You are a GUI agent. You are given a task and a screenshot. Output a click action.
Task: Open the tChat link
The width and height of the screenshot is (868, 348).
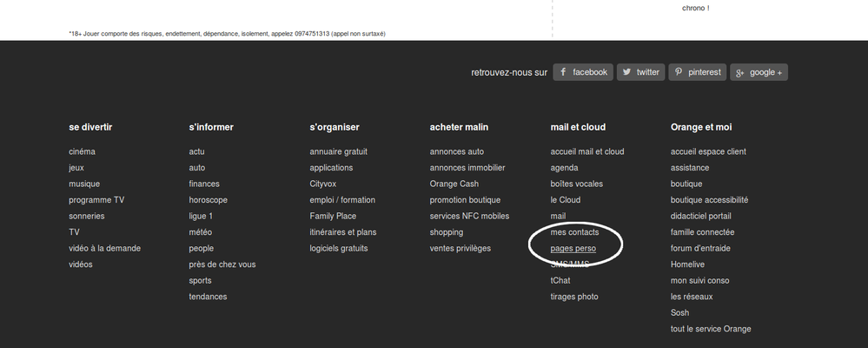560,280
